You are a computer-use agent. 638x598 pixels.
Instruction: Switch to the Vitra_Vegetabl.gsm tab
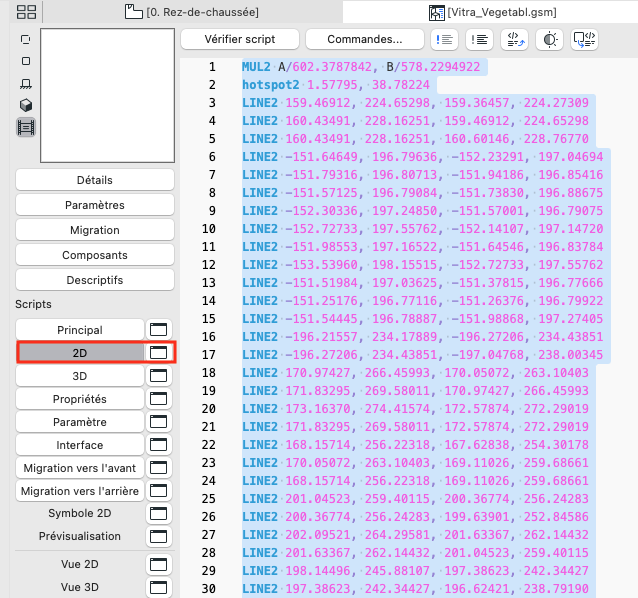pos(493,12)
